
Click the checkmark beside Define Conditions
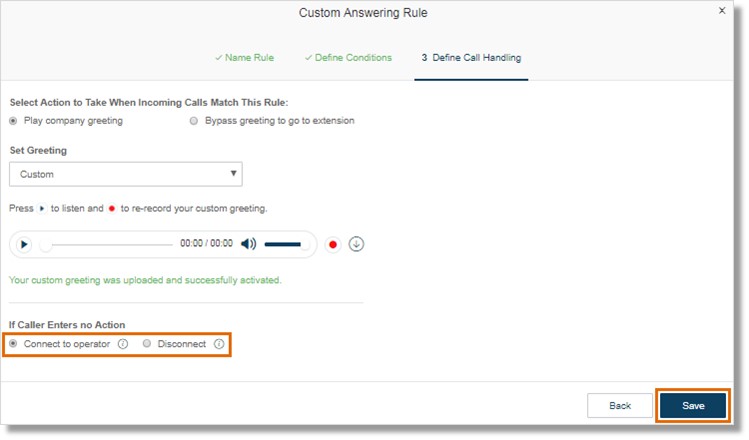[x=308, y=58]
